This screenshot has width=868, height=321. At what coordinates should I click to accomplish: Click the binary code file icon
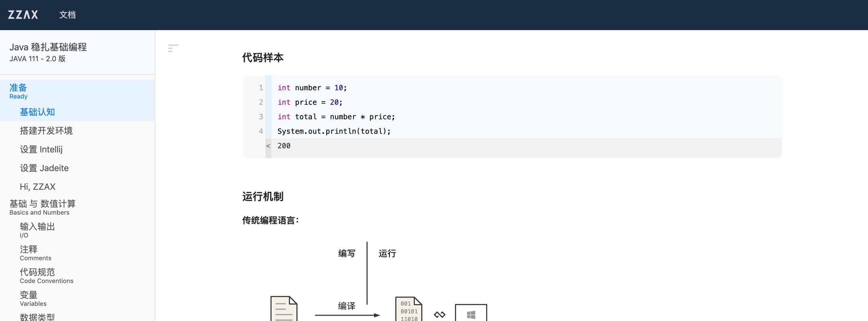409,309
